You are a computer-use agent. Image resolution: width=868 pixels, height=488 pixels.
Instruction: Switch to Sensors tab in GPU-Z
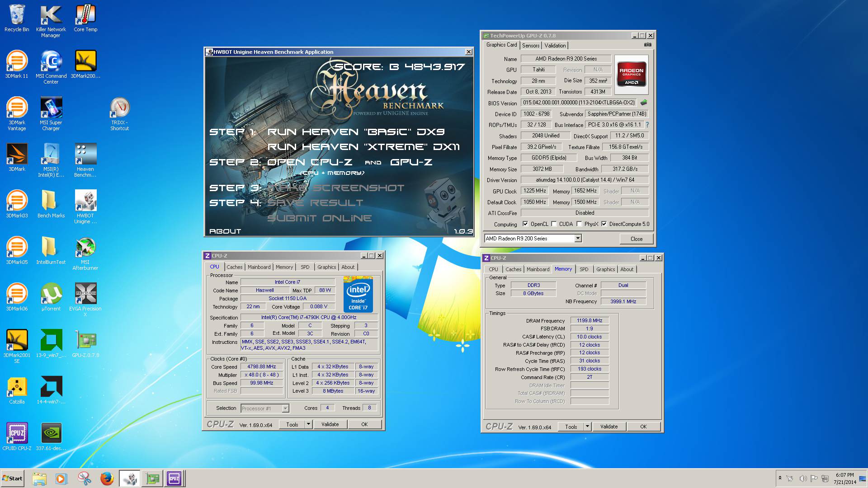531,46
